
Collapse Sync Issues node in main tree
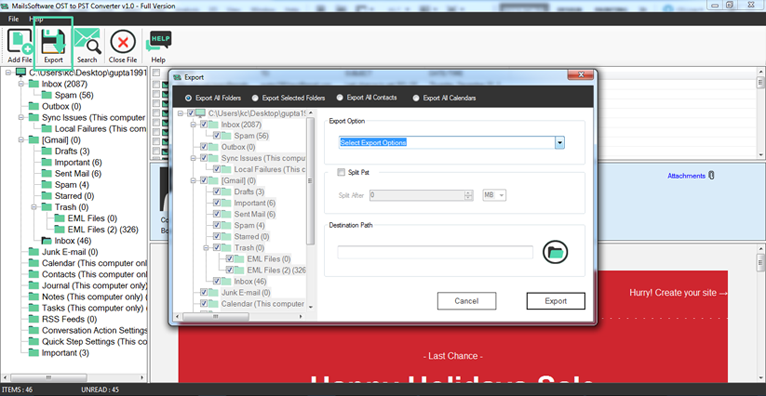[x=21, y=118]
